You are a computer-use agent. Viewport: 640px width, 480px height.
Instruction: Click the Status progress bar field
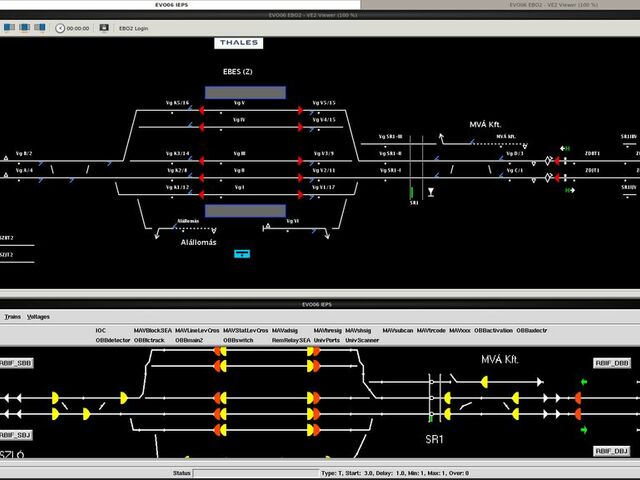click(x=253, y=471)
